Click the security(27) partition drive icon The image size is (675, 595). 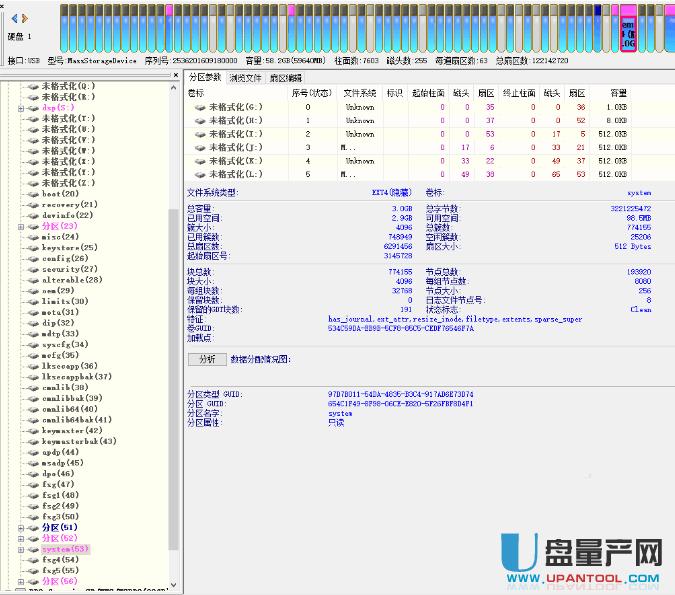click(x=33, y=270)
